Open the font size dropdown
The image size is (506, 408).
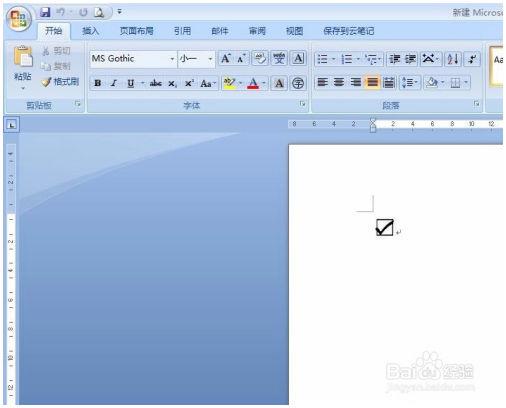[210, 59]
